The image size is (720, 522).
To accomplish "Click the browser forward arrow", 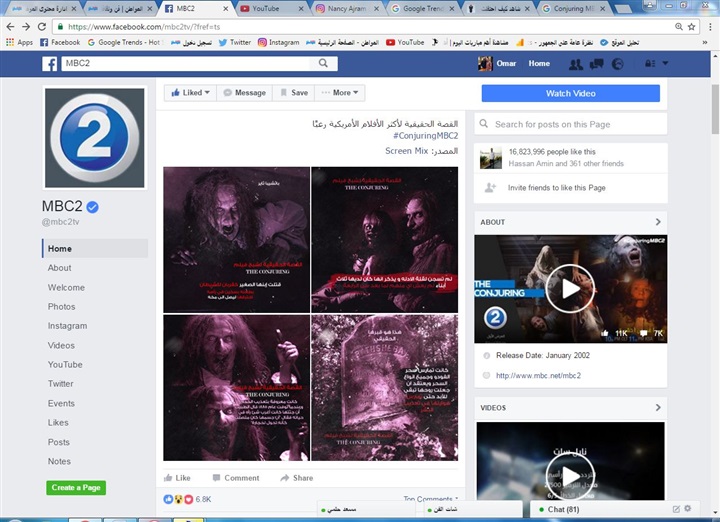I will pyautogui.click(x=26, y=27).
